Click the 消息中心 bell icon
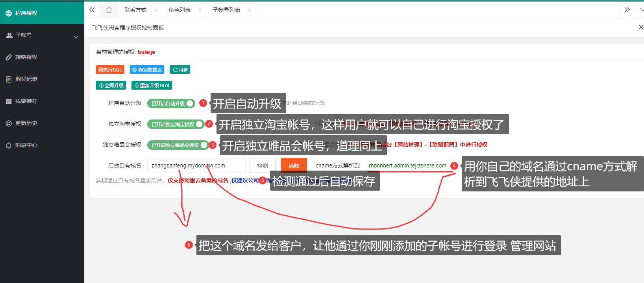Screen dimensions: 644x283 (x=9, y=145)
